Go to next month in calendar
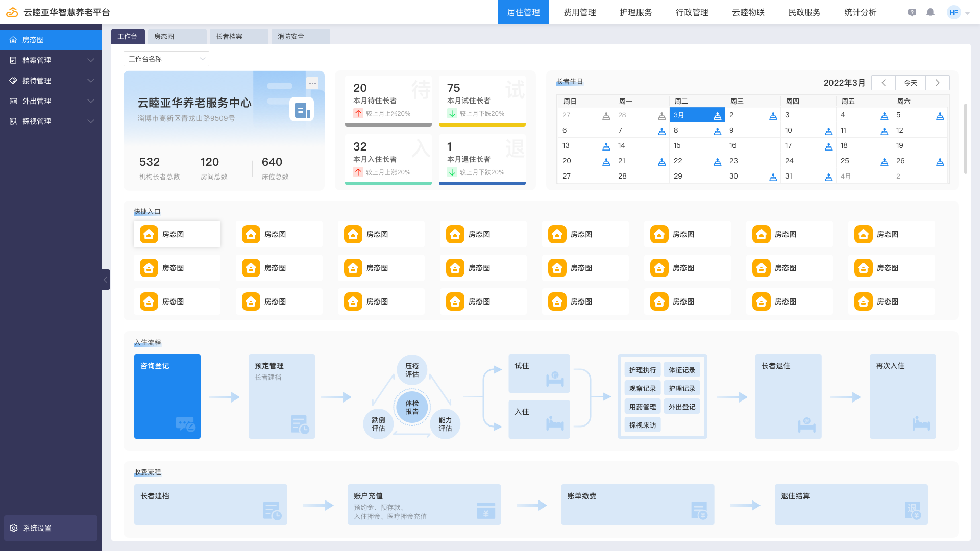Screen dimensions: 980x551 click(937, 83)
